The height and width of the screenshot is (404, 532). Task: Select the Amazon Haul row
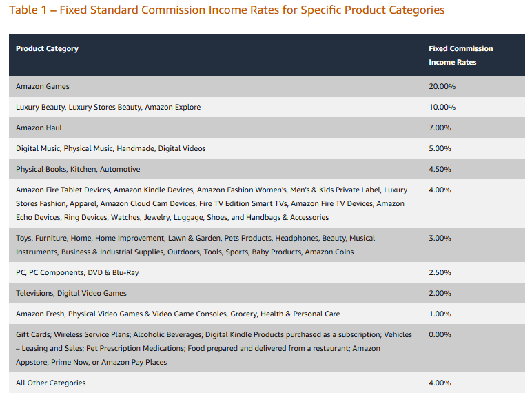(267, 128)
